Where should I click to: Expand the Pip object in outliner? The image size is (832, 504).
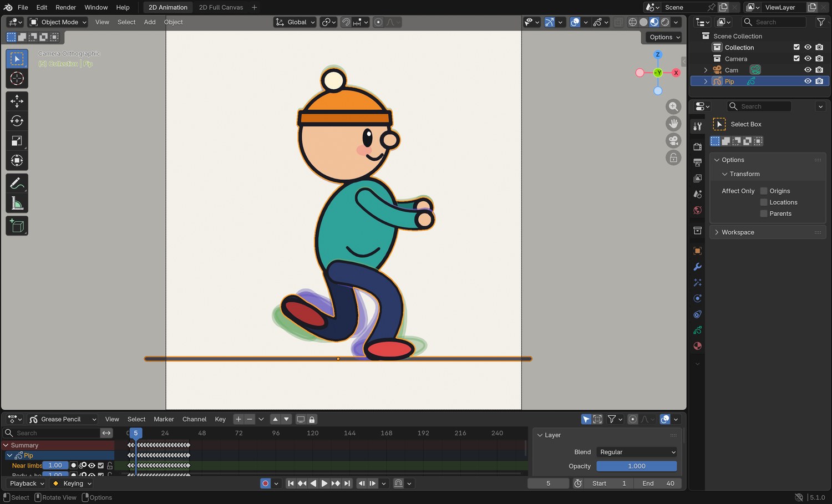(706, 82)
